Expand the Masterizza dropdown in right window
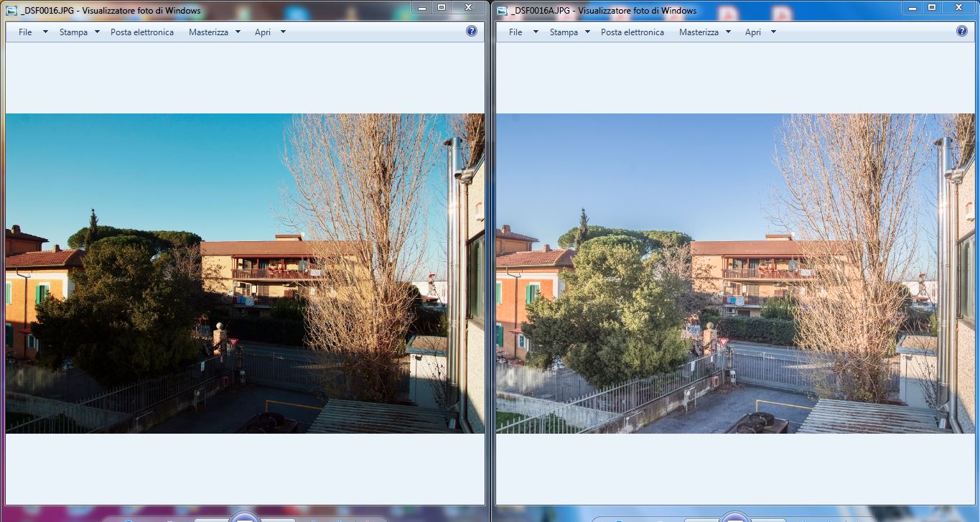 click(727, 32)
